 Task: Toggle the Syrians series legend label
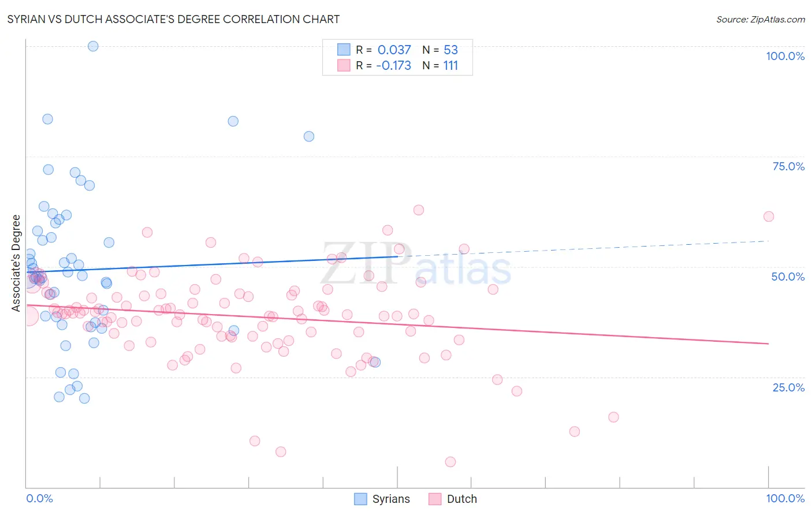[391, 499]
